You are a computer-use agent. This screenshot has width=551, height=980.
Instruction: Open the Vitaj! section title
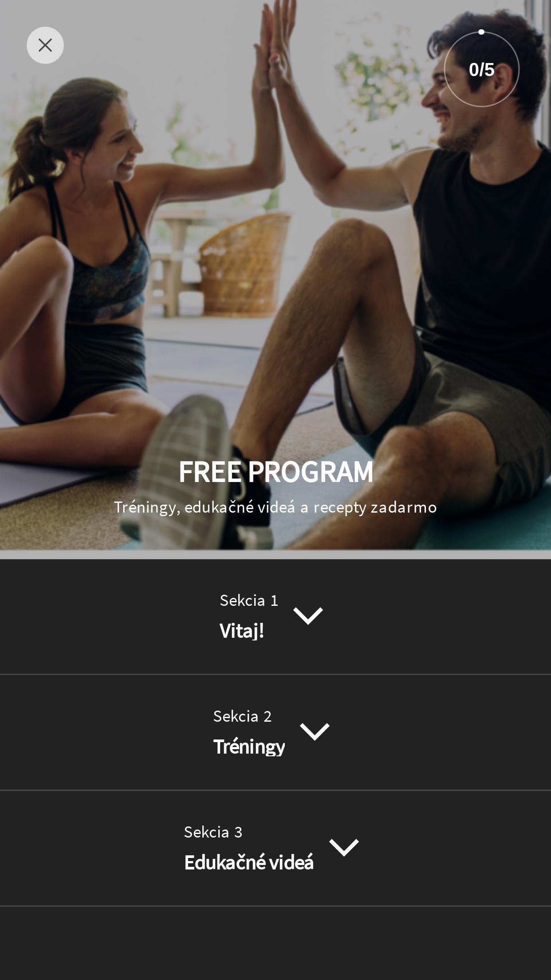tap(242, 631)
